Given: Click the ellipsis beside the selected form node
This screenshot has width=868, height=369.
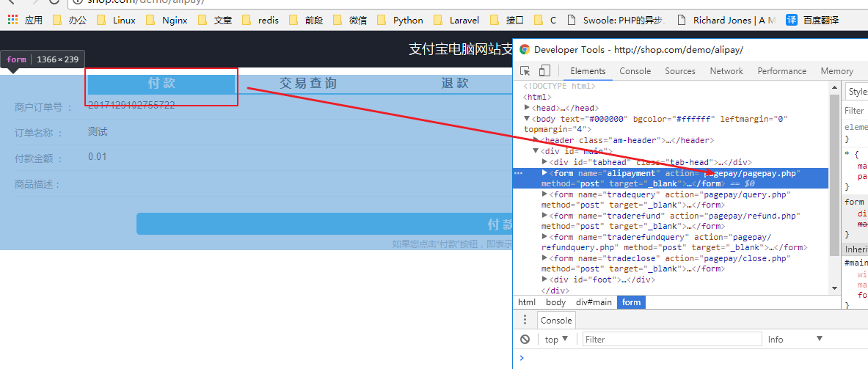Looking at the screenshot, I should 519,173.
